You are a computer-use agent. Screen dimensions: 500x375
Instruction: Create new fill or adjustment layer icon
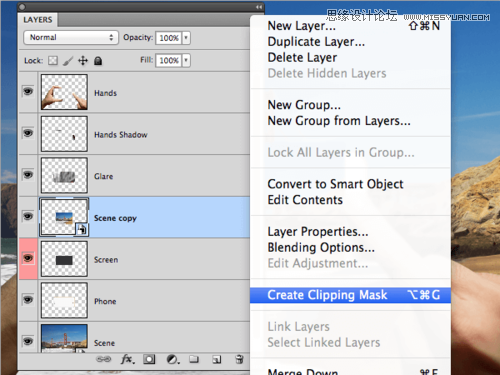coord(172,359)
